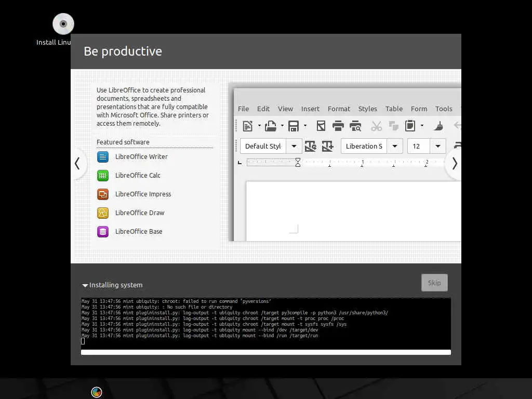The height and width of the screenshot is (399, 532).
Task: Click the ruler indent hourglass marker
Action: pyautogui.click(x=298, y=162)
